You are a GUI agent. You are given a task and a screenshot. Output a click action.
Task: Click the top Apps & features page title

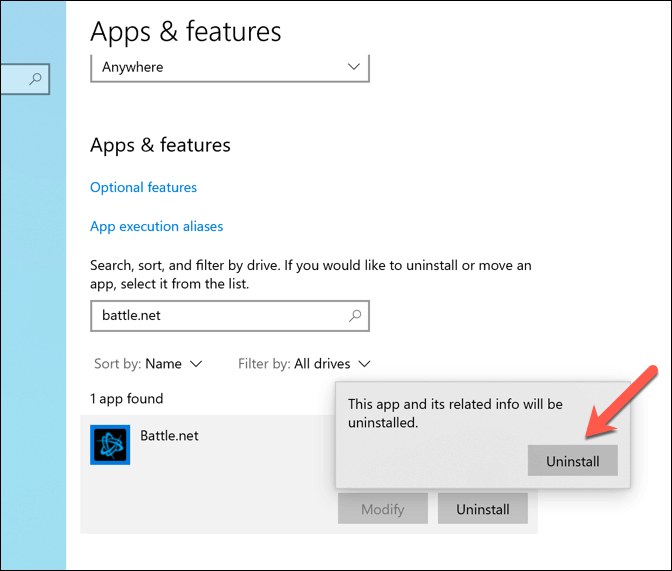pyautogui.click(x=185, y=32)
